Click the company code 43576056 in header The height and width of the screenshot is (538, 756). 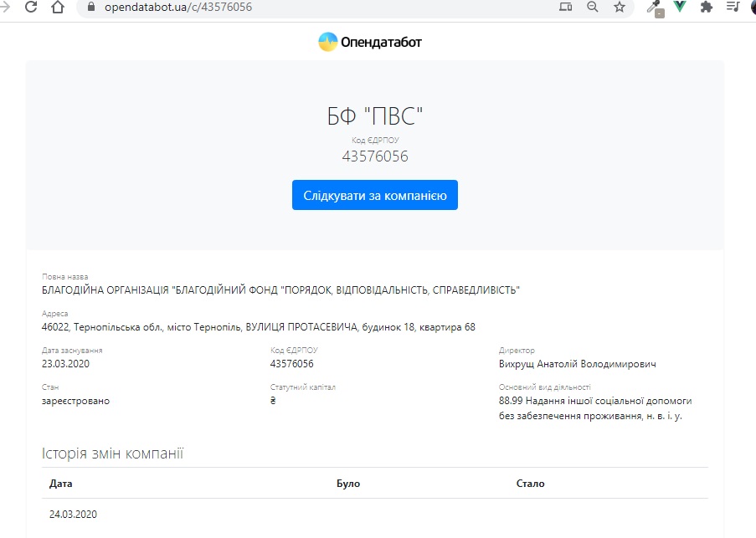click(x=375, y=156)
